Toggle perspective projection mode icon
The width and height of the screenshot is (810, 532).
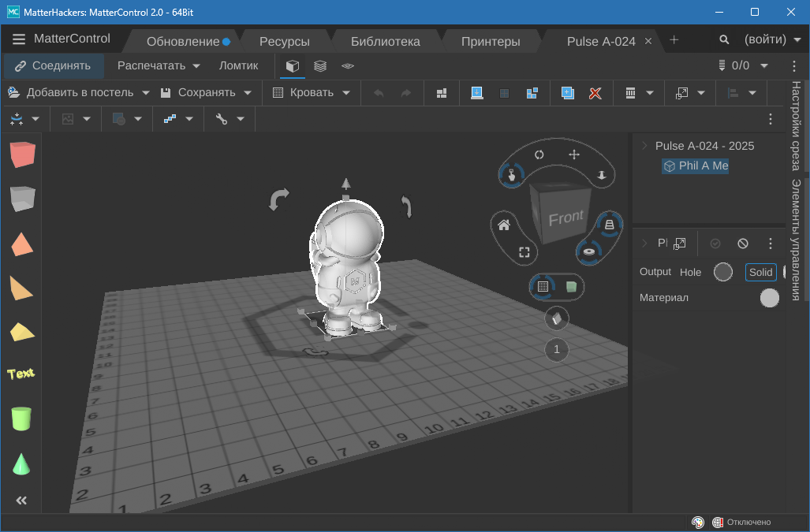click(x=610, y=225)
